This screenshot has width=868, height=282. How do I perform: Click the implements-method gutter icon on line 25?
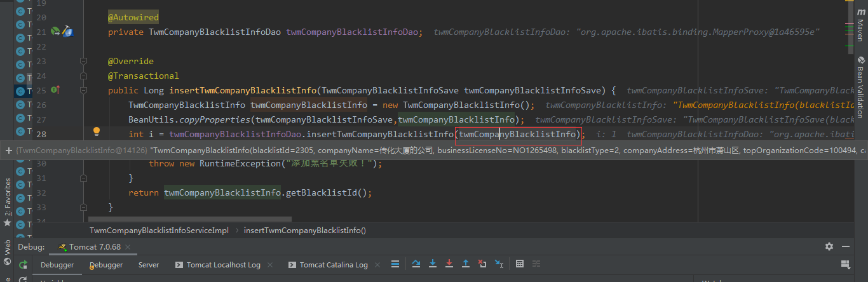(55, 90)
